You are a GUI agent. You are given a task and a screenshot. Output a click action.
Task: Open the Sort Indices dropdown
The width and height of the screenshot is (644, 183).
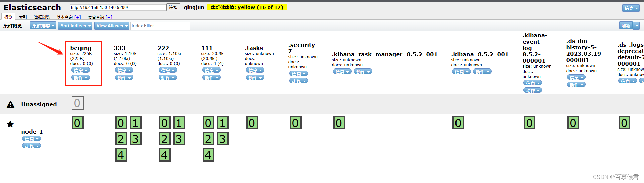(x=75, y=26)
